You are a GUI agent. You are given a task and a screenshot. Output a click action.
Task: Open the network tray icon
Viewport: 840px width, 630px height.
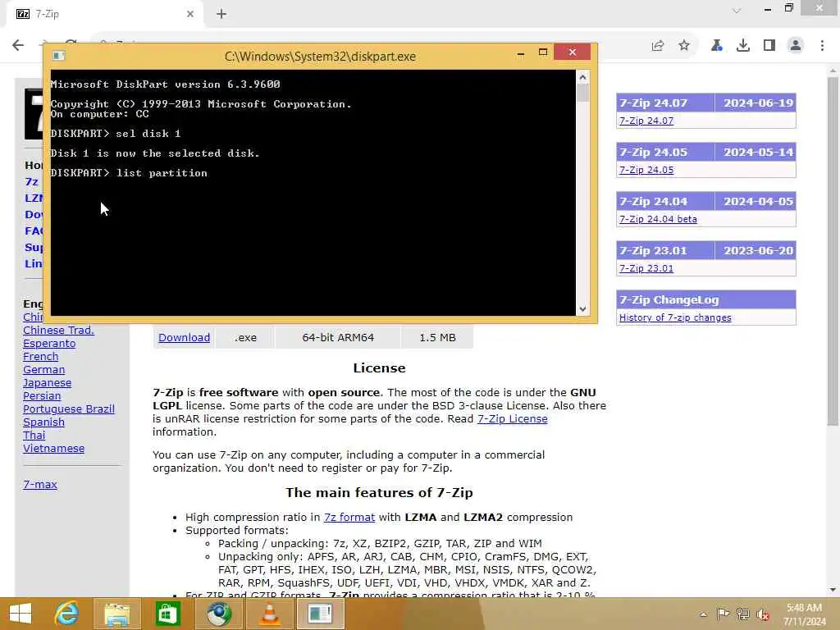(742, 614)
